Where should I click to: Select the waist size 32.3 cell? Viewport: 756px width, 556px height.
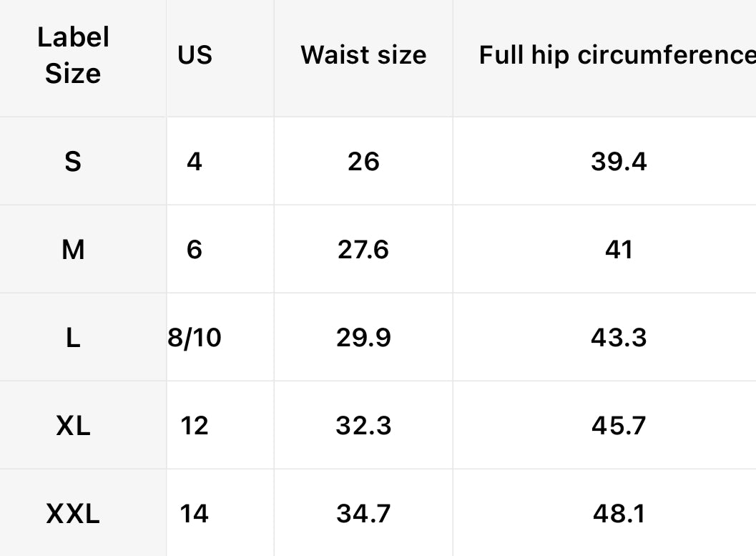coord(363,426)
